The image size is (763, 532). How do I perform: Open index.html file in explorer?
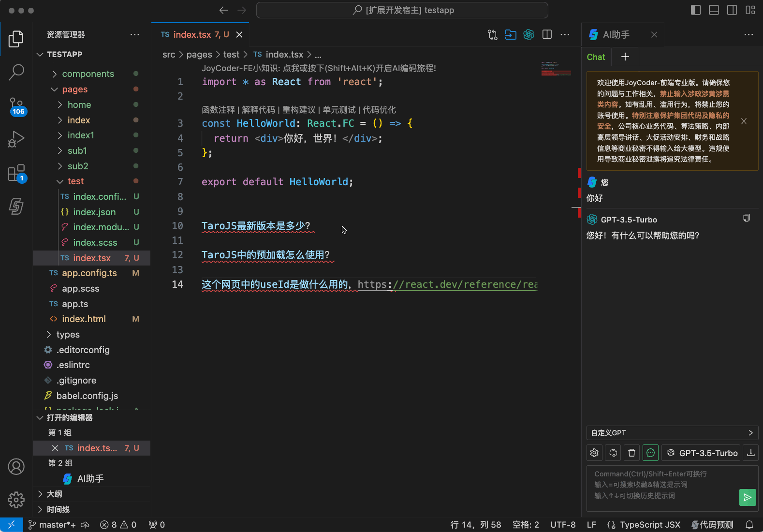point(91,319)
